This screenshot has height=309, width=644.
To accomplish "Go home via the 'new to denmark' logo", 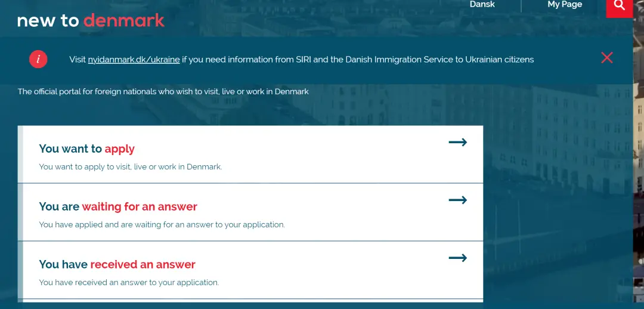I will pos(91,21).
